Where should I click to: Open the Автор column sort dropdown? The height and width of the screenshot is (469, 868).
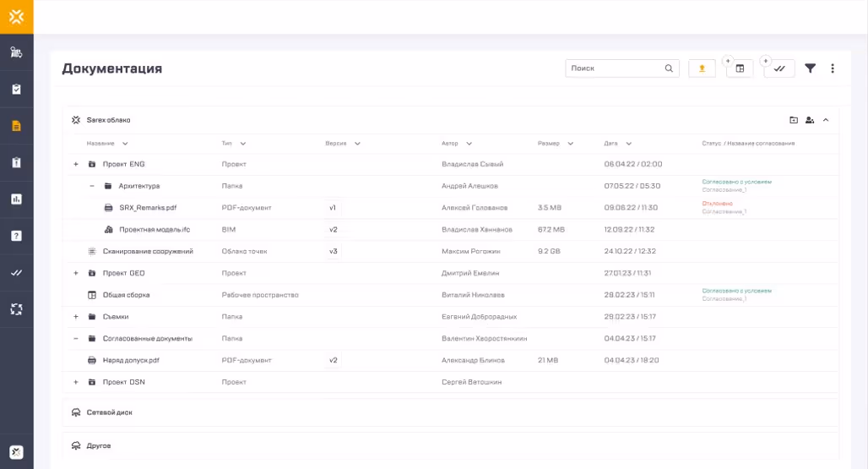469,144
